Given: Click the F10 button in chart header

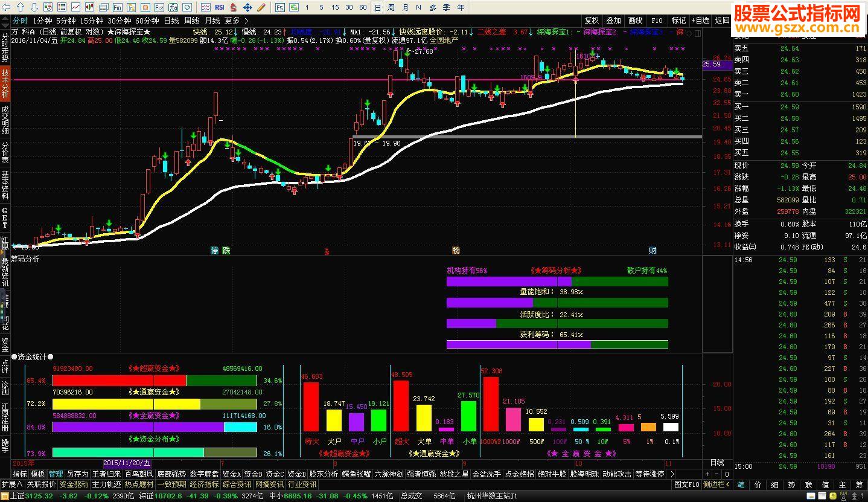Looking at the screenshot, I should coord(657,21).
